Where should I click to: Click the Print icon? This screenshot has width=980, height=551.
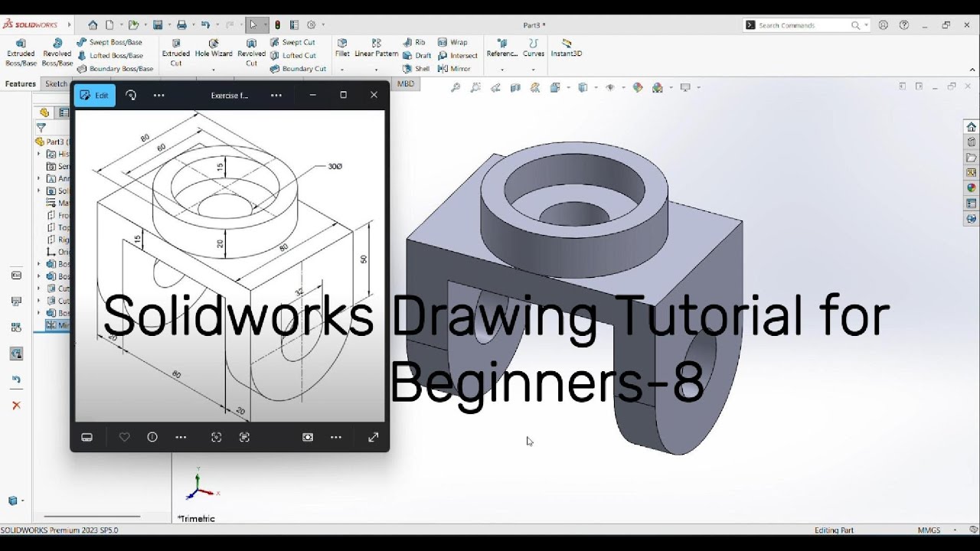[x=181, y=24]
